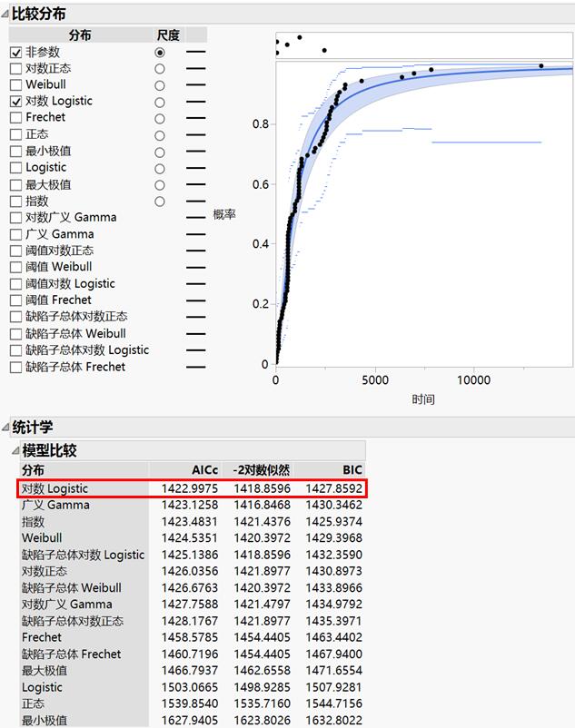
Task: Collapse the 模型比较 table disclosure triangle
Action: 16,450
